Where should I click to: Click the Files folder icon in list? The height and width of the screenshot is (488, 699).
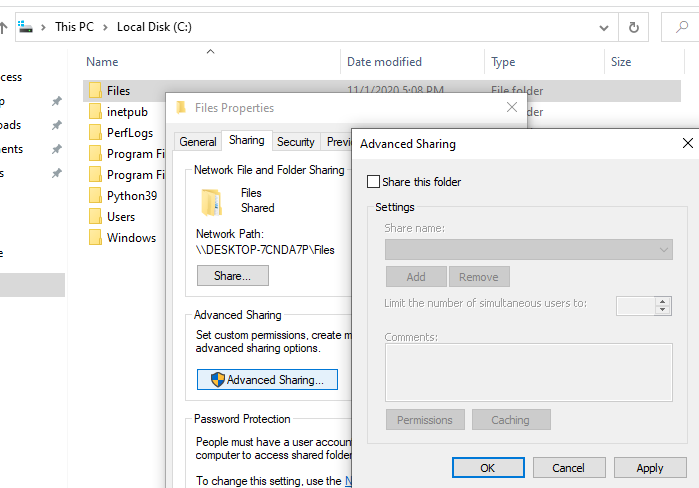pos(95,91)
